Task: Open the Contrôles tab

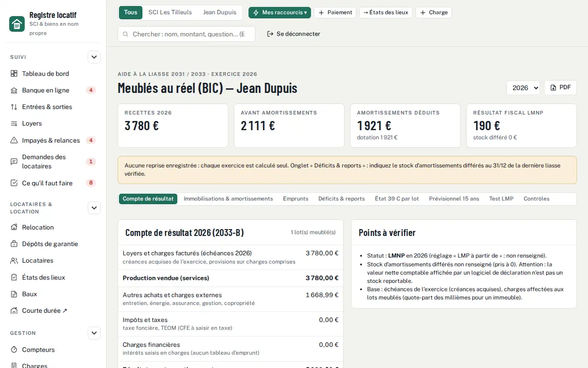Action: pyautogui.click(x=537, y=199)
